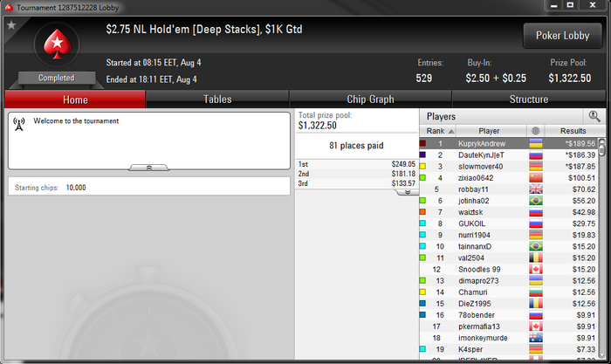
Task: Open the player search magnifier
Action: tap(594, 116)
